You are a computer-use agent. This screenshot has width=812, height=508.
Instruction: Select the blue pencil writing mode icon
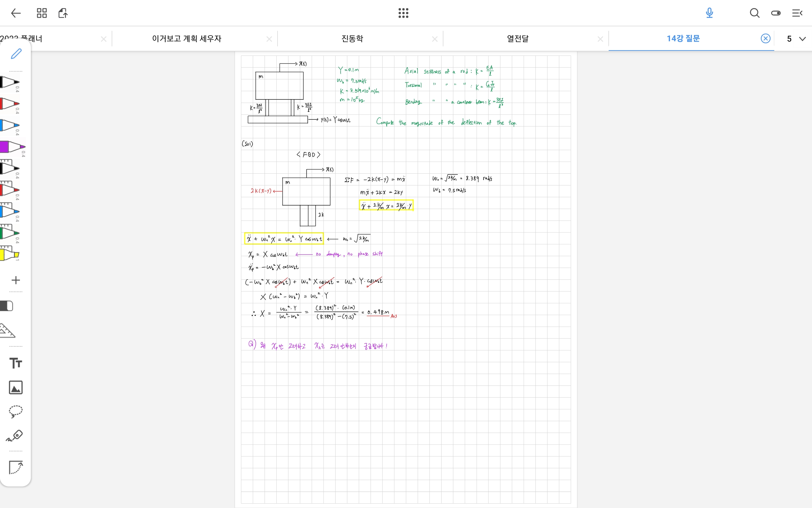[x=16, y=54]
